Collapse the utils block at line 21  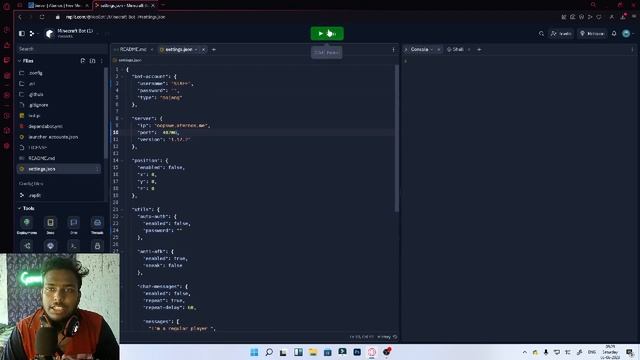click(x=122, y=209)
